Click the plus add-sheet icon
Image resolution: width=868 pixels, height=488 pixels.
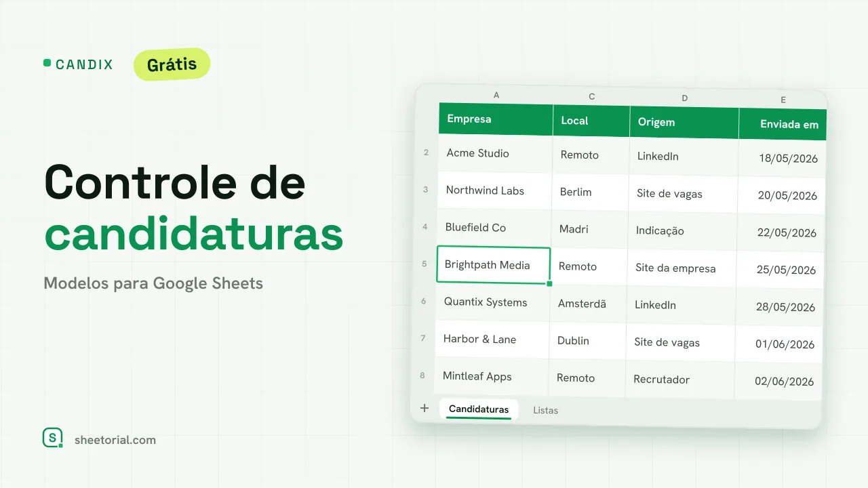pyautogui.click(x=425, y=408)
